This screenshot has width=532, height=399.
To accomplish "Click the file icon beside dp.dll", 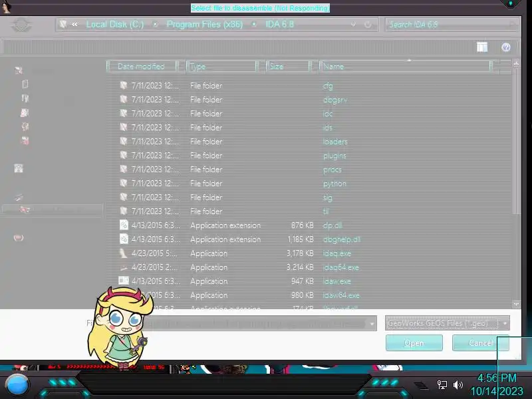I will 124,225.
